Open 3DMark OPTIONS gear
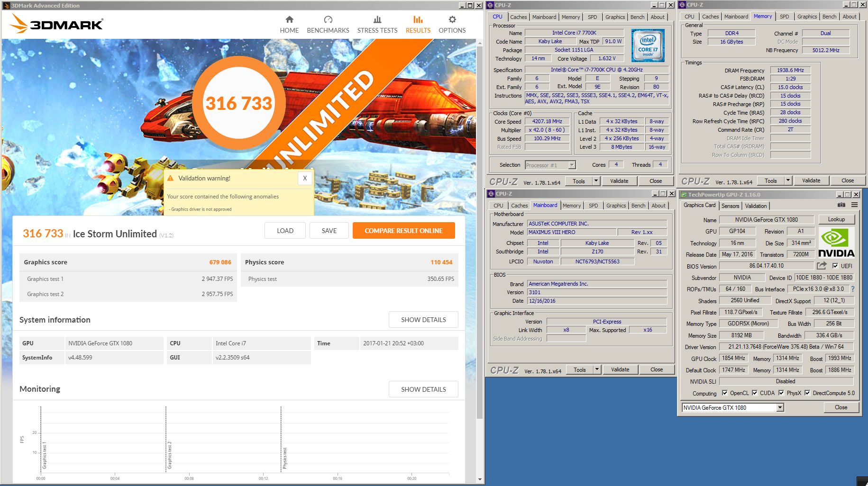Screen dimensions: 868x486 point(452,25)
